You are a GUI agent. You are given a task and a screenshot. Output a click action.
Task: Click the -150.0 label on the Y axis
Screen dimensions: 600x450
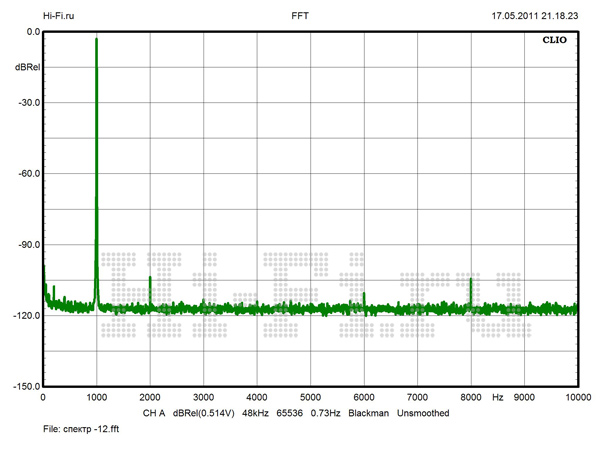point(25,386)
